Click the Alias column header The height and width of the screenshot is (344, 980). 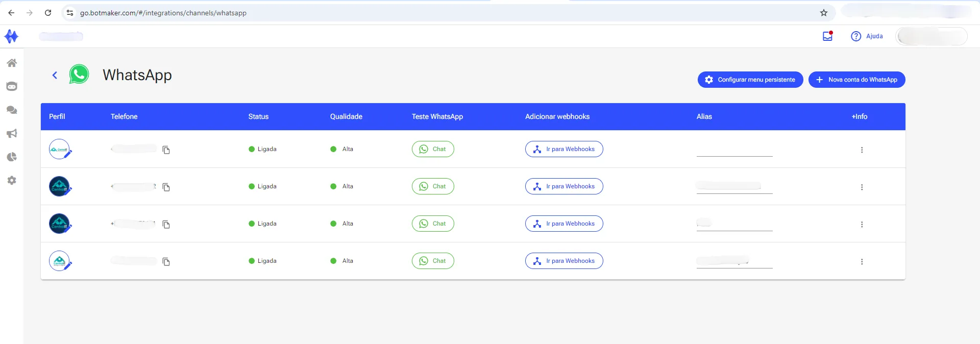point(704,116)
